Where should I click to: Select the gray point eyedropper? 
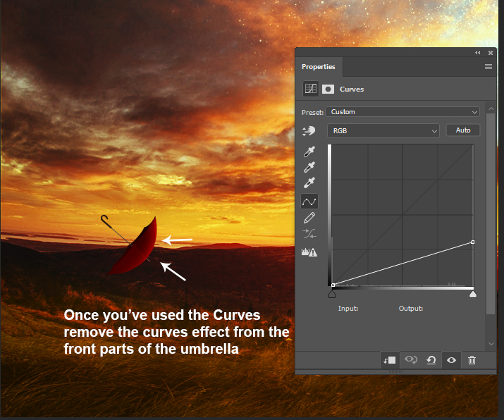(x=309, y=167)
